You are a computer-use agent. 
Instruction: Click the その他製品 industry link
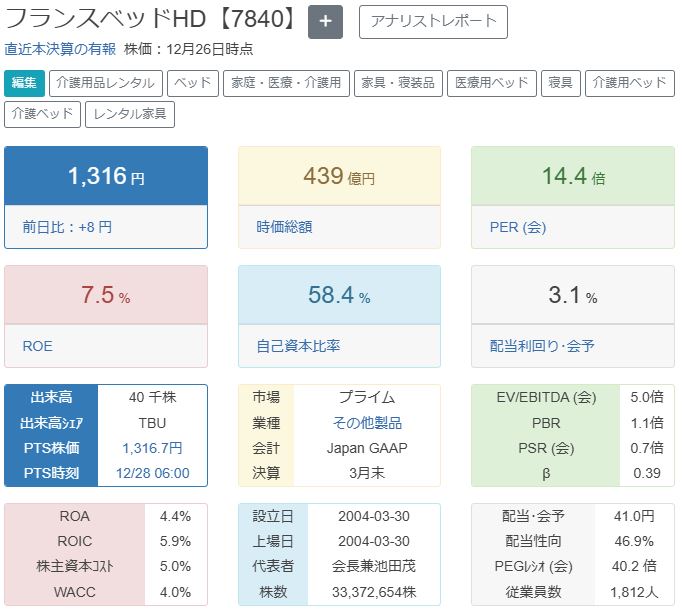367,423
